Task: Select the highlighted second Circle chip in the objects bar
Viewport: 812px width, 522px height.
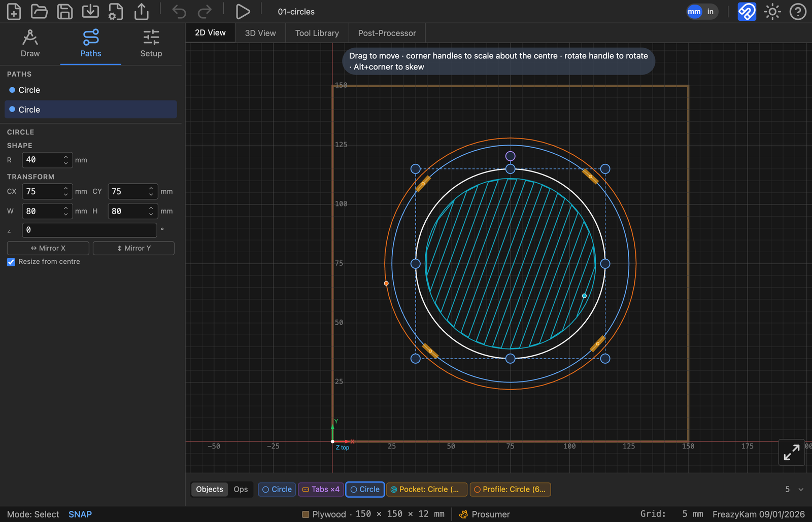Action: click(x=365, y=489)
